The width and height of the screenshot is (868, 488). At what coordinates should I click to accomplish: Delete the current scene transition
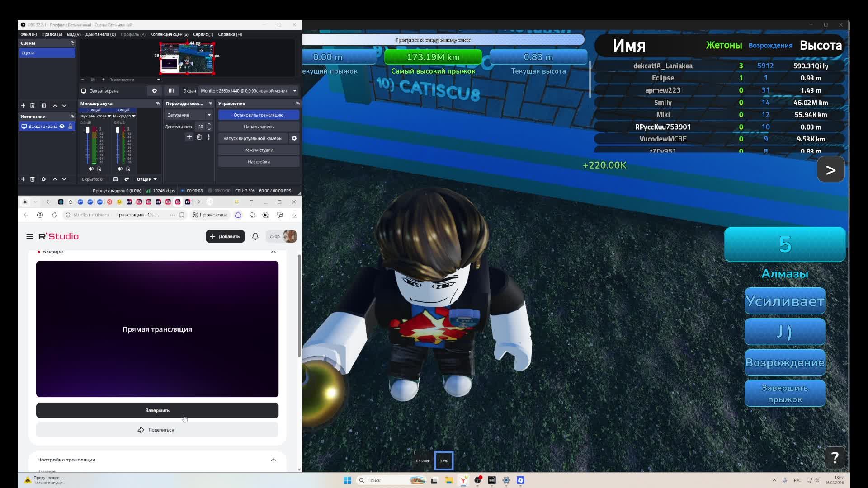[199, 137]
